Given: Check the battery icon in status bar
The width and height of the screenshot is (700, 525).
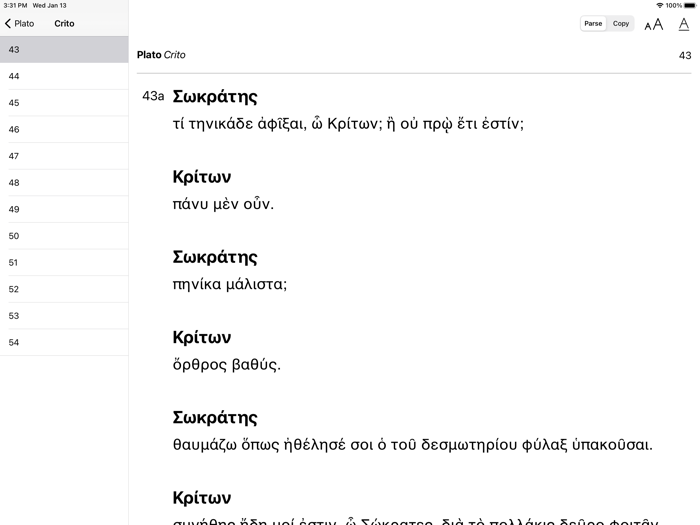Looking at the screenshot, I should (690, 5).
